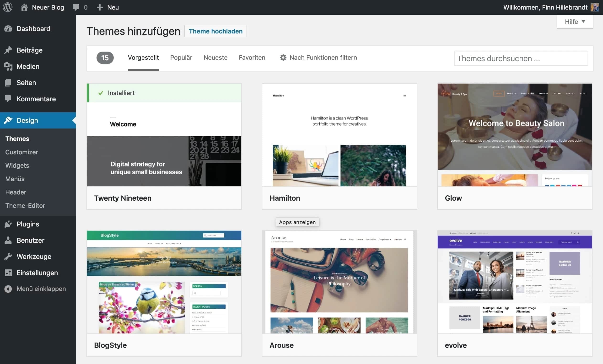Open Einstellungen via the sliders icon
Image resolution: width=603 pixels, height=364 pixels.
click(8, 273)
